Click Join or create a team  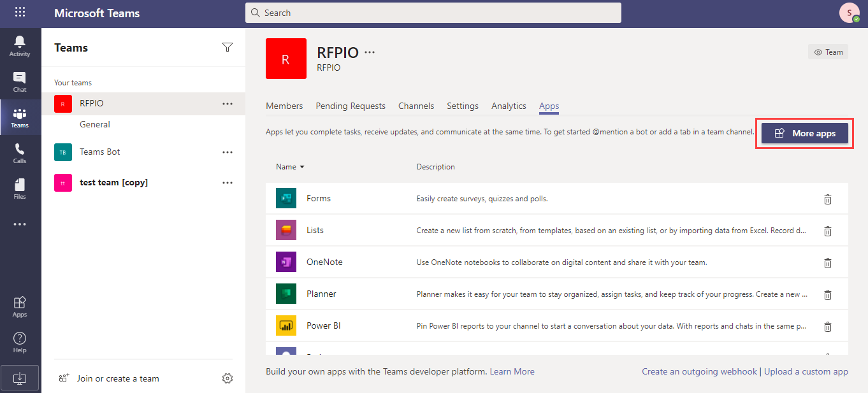(x=108, y=378)
